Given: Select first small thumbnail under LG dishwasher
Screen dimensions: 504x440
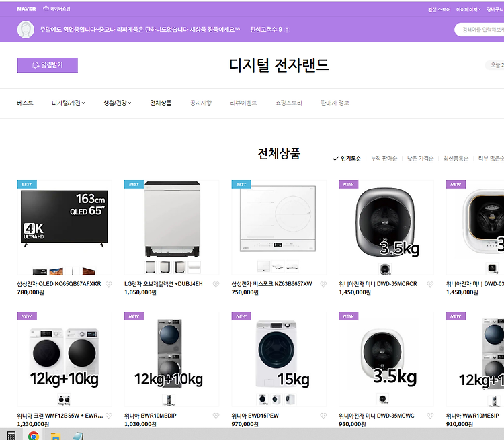Looking at the screenshot, I should click(151, 267).
